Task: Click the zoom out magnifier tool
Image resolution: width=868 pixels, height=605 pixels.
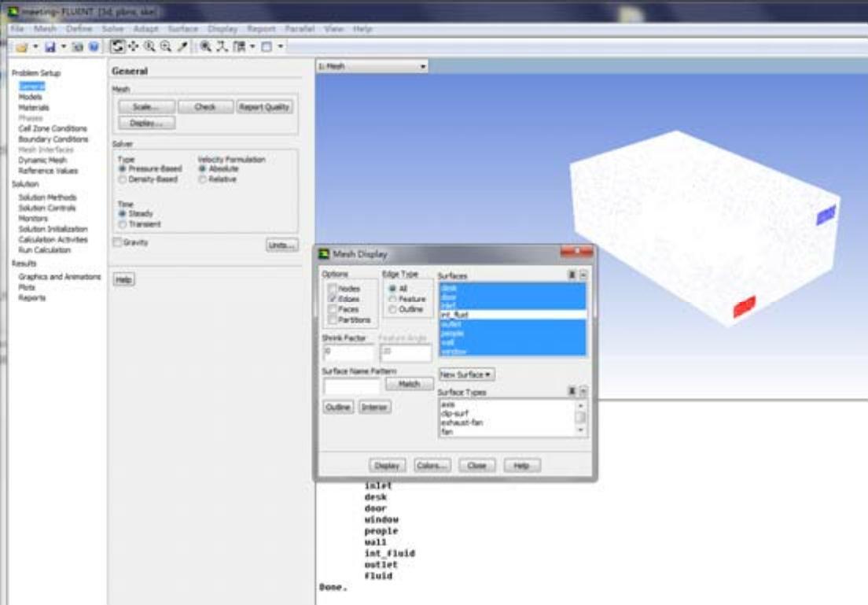Action: tap(165, 47)
